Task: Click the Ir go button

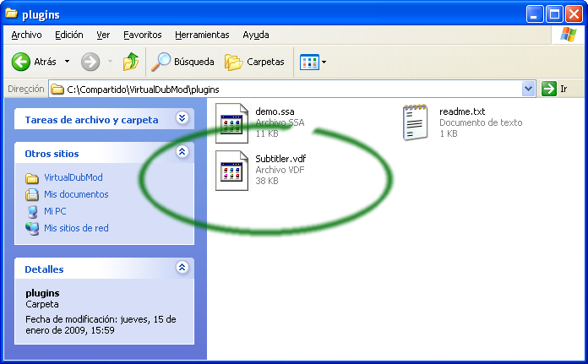Action: coord(555,89)
